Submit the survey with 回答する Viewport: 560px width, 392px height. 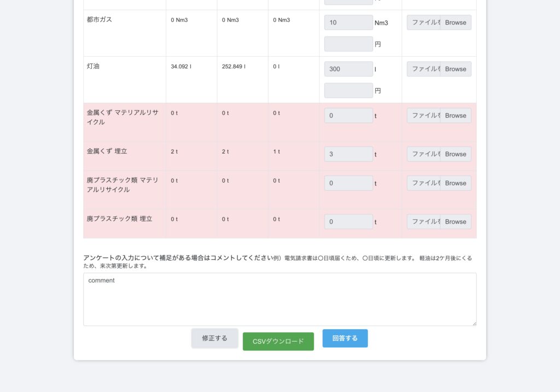point(345,338)
